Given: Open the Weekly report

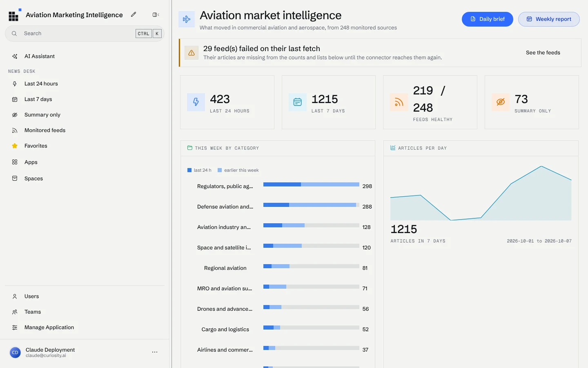Looking at the screenshot, I should (x=549, y=19).
